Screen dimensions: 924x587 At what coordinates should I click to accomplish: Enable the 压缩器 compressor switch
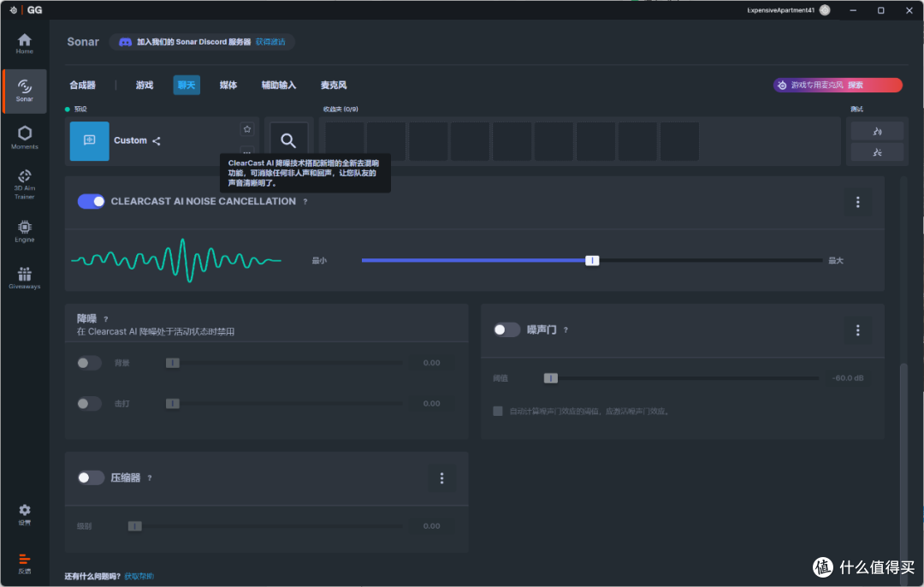(91, 477)
